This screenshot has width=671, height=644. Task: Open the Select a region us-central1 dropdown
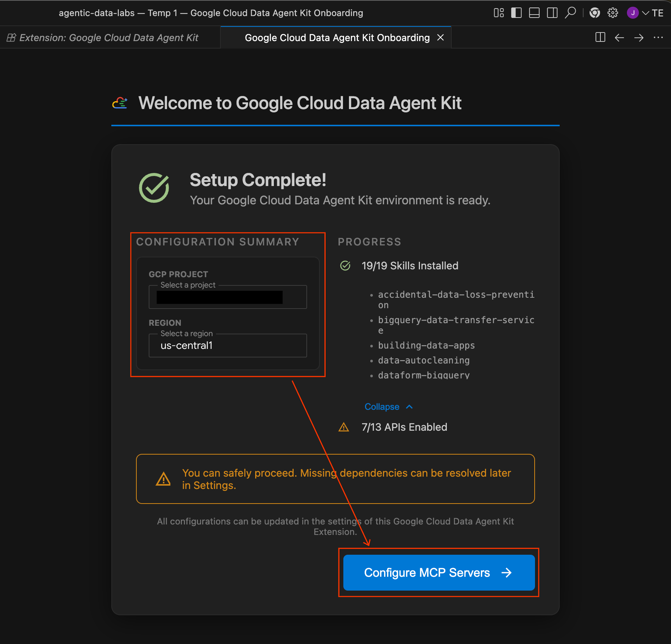tap(228, 346)
